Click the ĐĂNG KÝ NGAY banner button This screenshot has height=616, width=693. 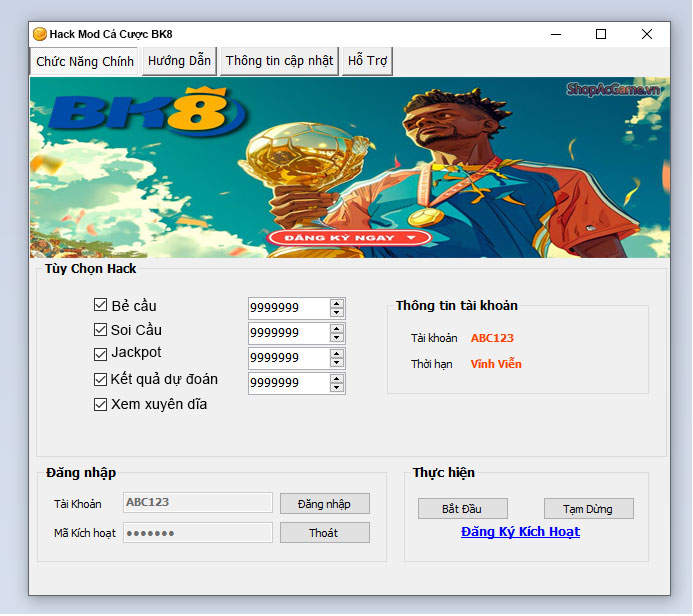[x=349, y=238]
